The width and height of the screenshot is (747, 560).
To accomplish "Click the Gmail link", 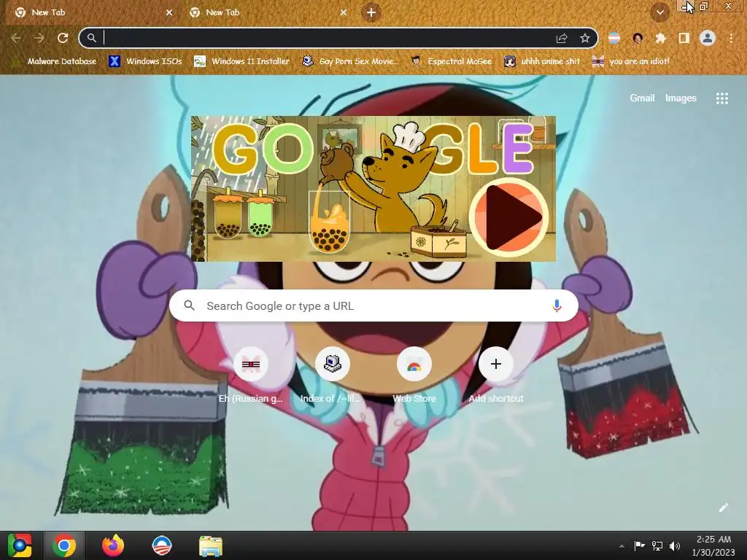I will point(642,98).
